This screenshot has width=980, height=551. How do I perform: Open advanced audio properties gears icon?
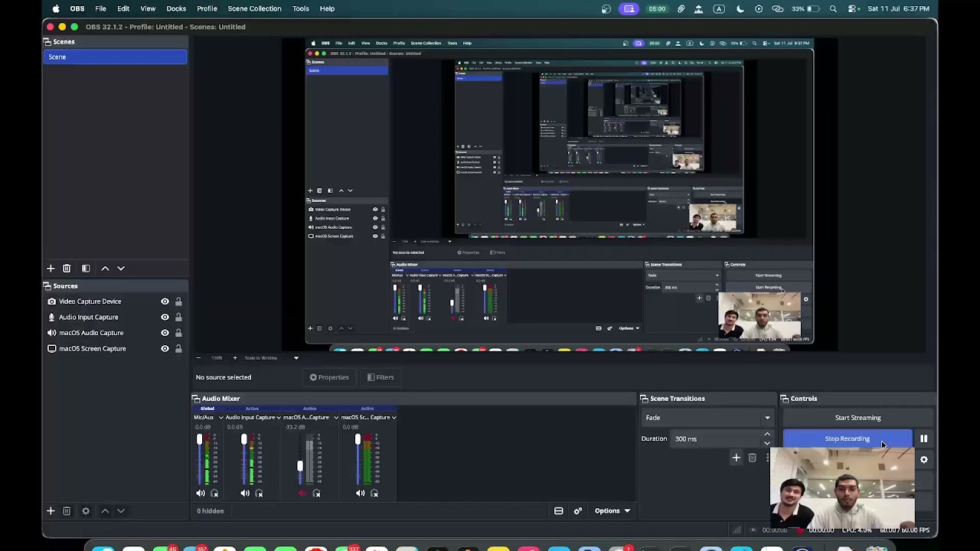pos(578,510)
